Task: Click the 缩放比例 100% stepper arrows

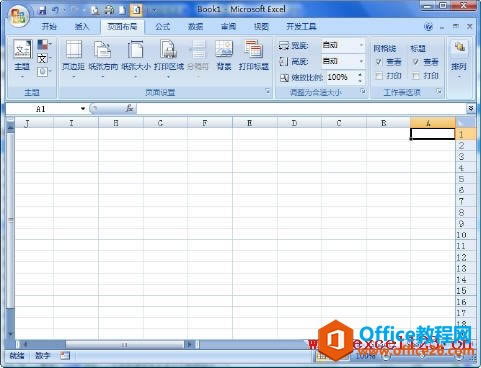Action: coord(360,77)
